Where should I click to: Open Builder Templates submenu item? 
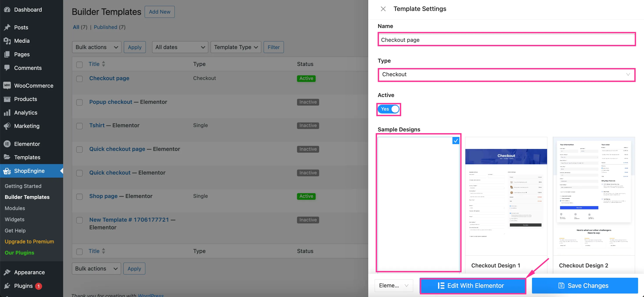27,197
